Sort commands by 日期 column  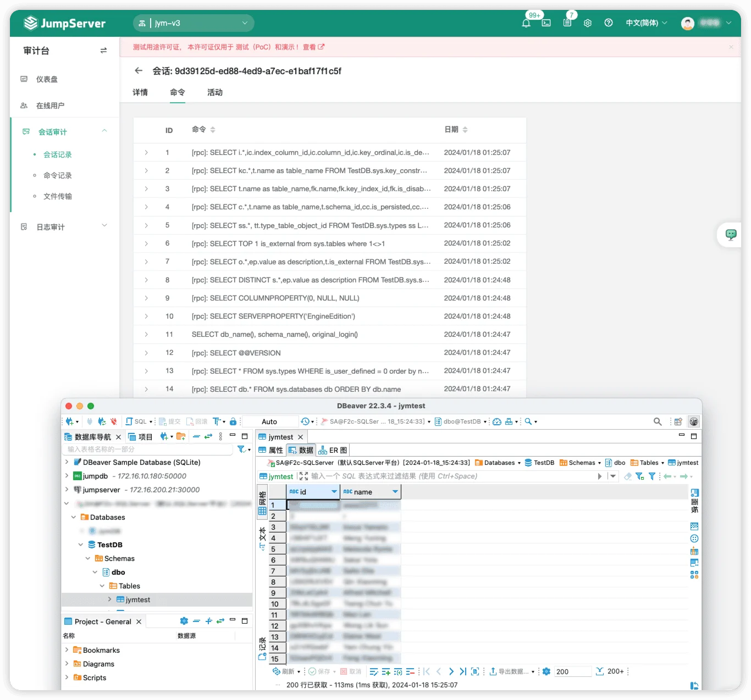pyautogui.click(x=456, y=130)
